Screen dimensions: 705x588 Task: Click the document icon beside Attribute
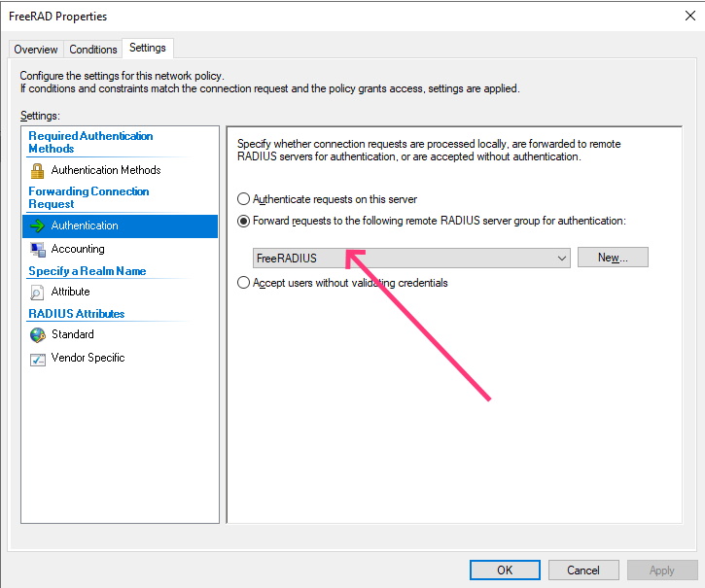37,293
